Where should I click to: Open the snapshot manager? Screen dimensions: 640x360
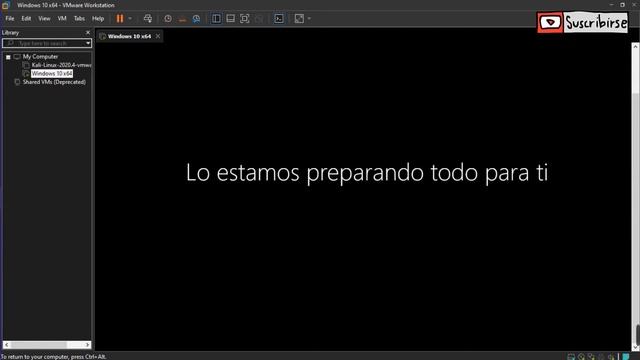(x=196, y=18)
